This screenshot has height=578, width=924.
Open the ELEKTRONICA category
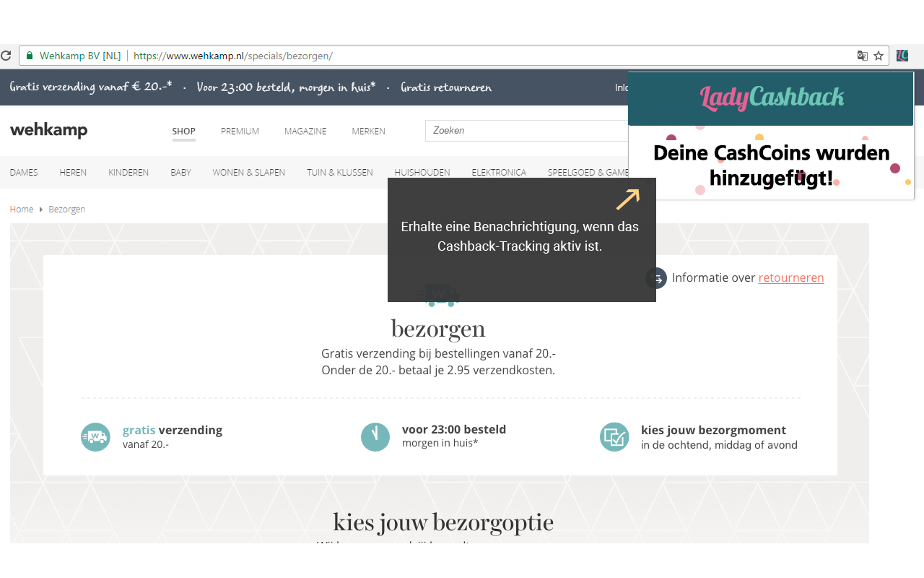click(499, 173)
